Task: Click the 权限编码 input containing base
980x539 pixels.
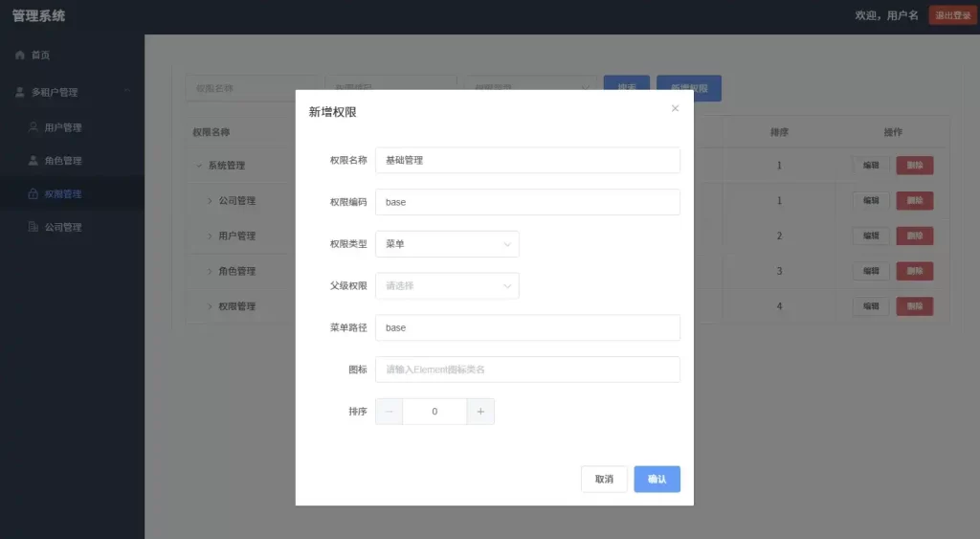Action: point(527,202)
